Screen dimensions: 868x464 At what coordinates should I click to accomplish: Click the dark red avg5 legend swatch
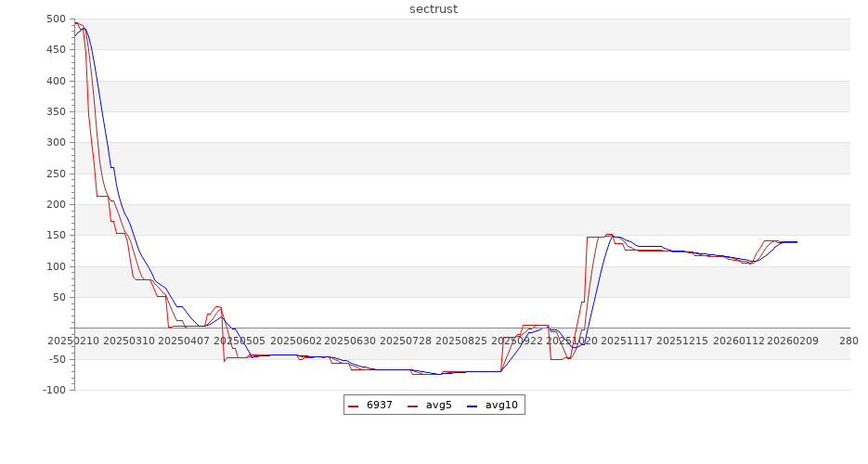(x=413, y=406)
